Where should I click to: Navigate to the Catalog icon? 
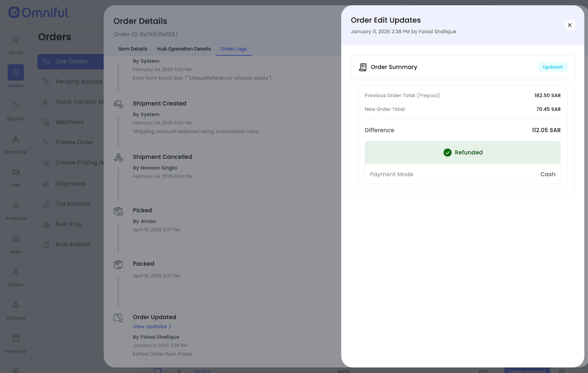pyautogui.click(x=16, y=305)
